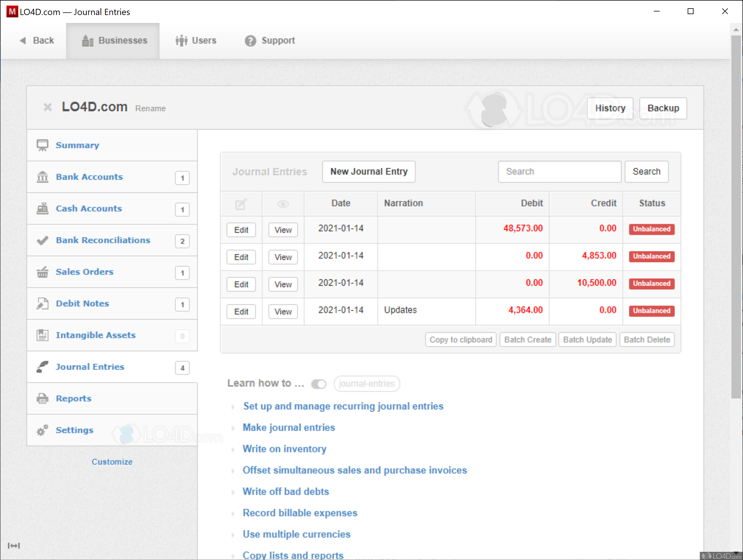Click the scrollbar up arrow
The width and height of the screenshot is (743, 560).
click(x=736, y=29)
